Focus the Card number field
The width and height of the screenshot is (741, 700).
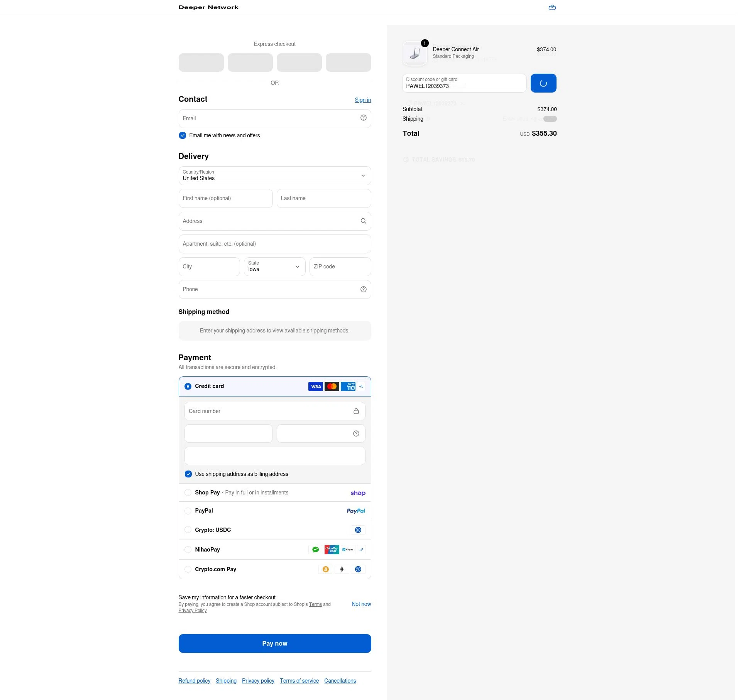[x=275, y=411]
